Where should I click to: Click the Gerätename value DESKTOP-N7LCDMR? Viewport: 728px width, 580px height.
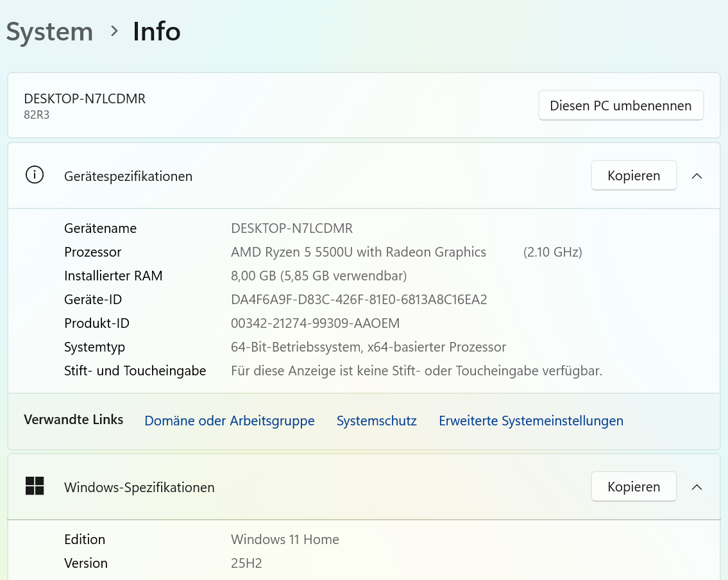[292, 228]
